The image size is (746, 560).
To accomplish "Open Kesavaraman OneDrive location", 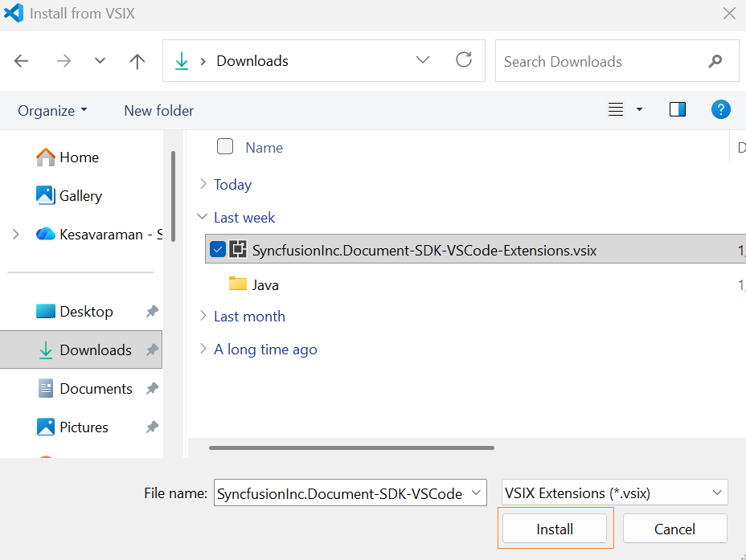I will 99,235.
